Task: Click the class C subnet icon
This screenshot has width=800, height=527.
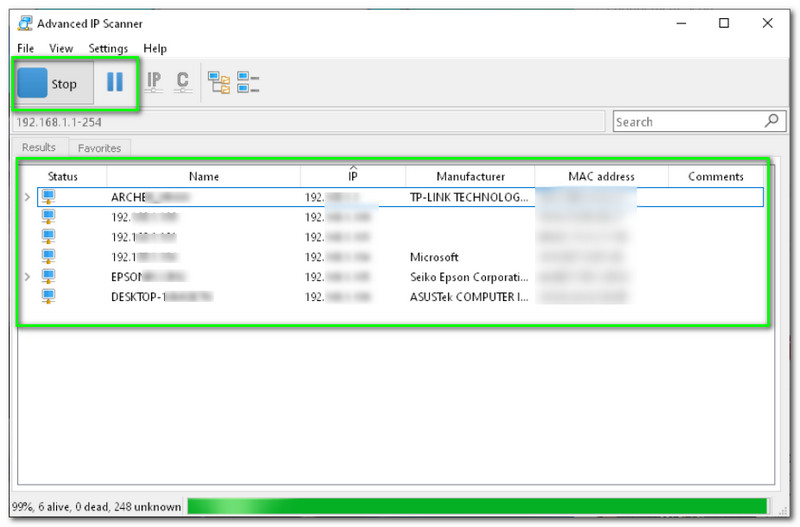Action: 182,83
